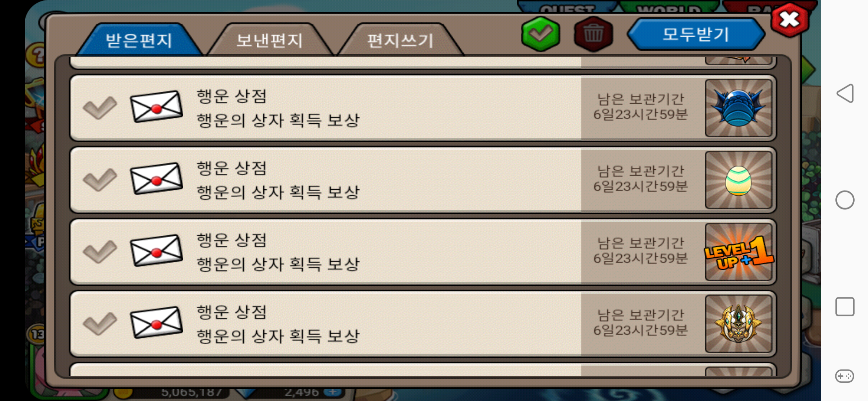Tap the Android home circle button
868x401 pixels.
click(845, 200)
